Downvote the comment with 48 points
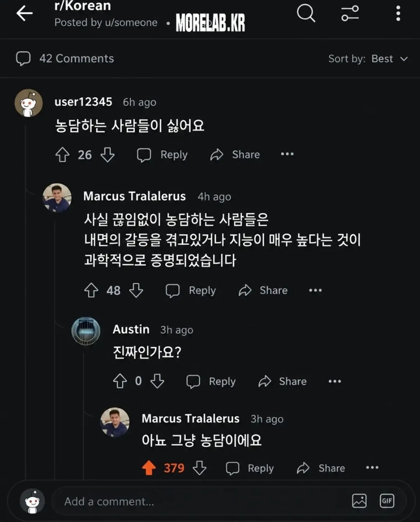 coord(136,291)
